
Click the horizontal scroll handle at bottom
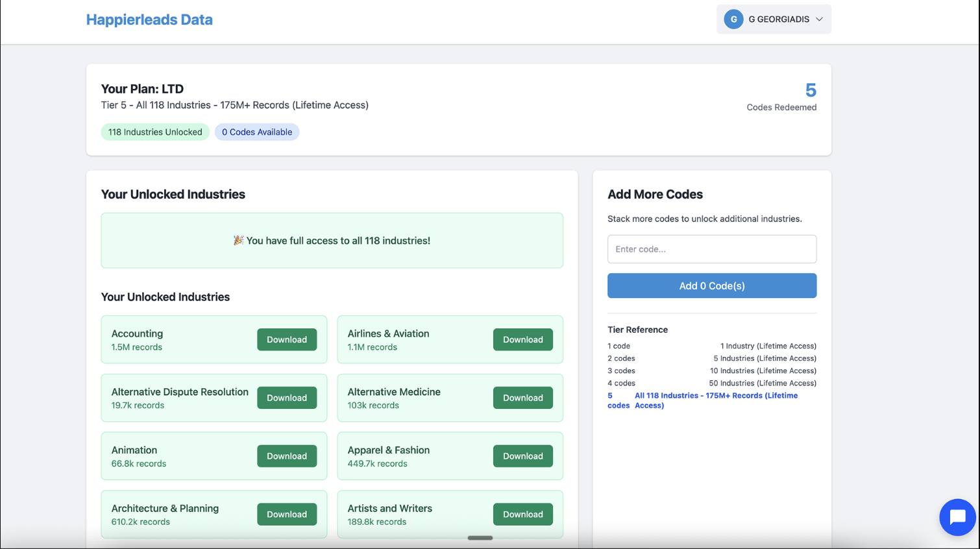480,538
